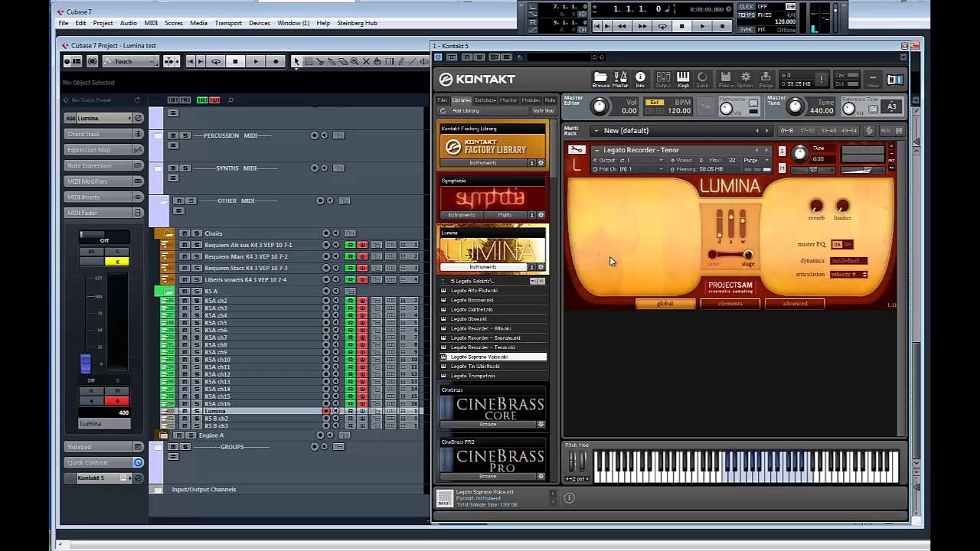Switch to the Database tab in Kontakt

tap(485, 100)
